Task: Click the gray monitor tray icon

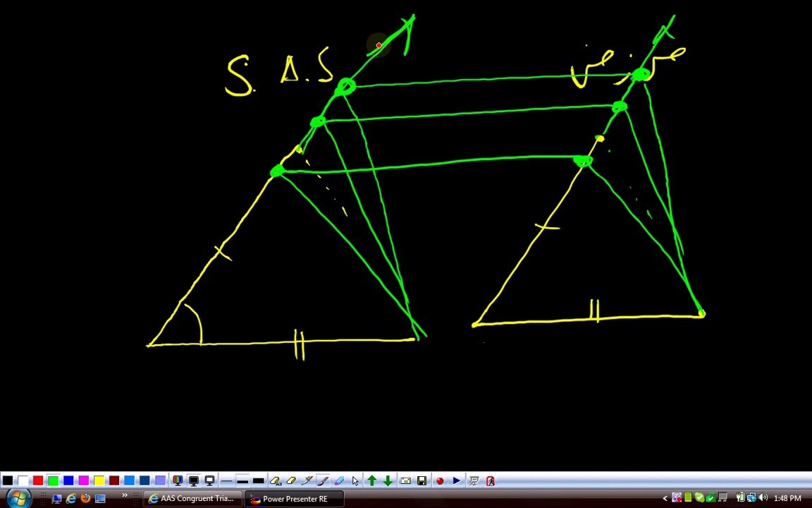Action: click(x=722, y=498)
